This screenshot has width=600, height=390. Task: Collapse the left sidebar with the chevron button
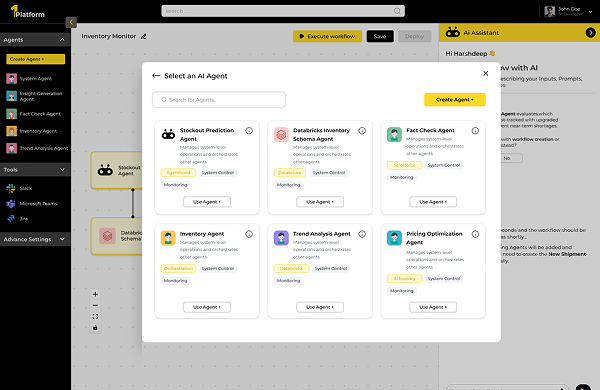[x=71, y=22]
